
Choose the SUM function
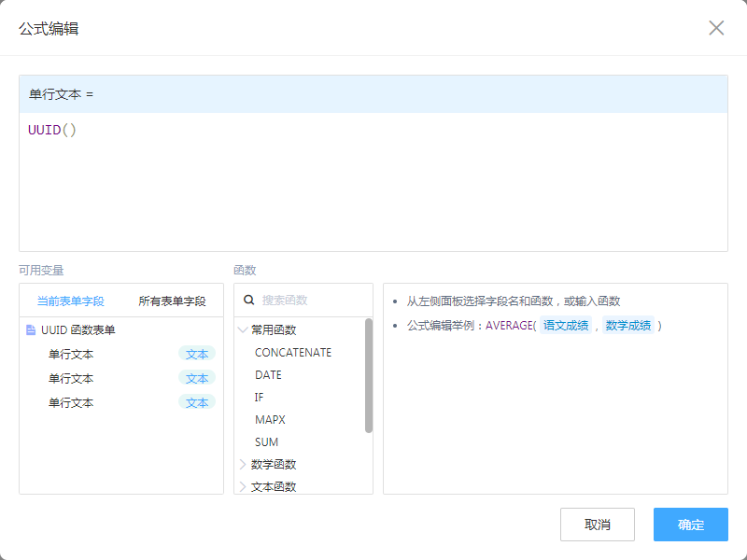click(x=267, y=442)
